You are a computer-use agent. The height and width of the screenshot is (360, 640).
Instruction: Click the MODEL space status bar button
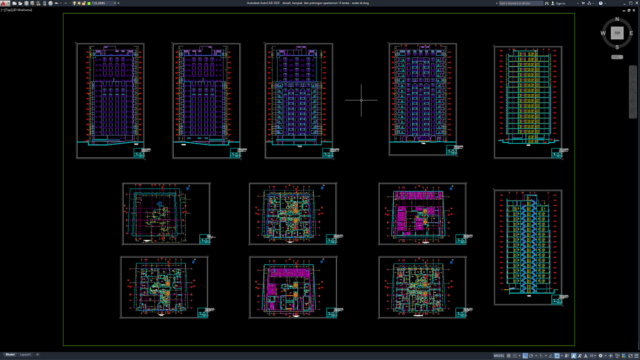[499, 356]
